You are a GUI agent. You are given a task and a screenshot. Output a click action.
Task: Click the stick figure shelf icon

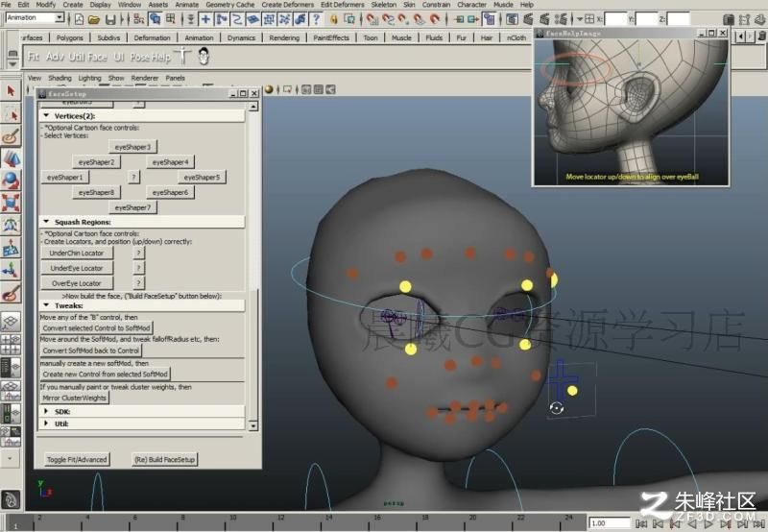(x=184, y=57)
